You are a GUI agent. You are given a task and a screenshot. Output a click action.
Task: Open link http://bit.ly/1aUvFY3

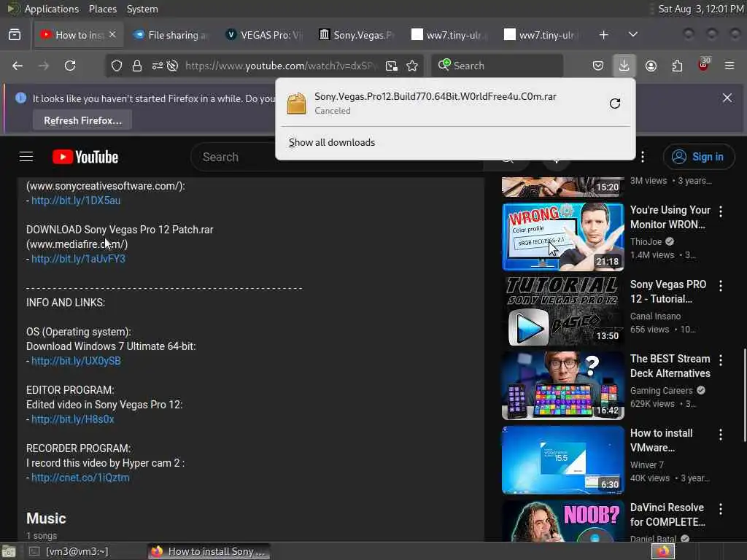pos(78,259)
